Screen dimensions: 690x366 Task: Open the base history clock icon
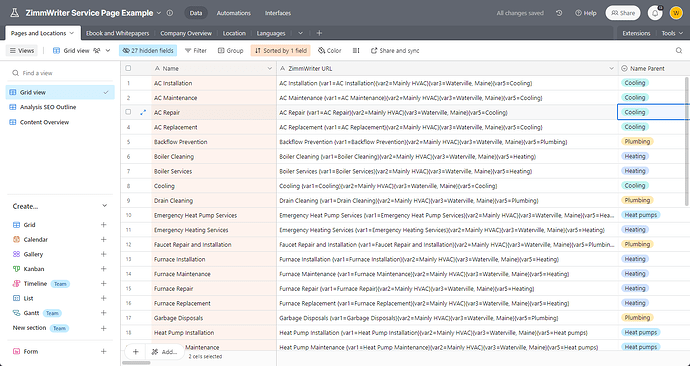(559, 13)
